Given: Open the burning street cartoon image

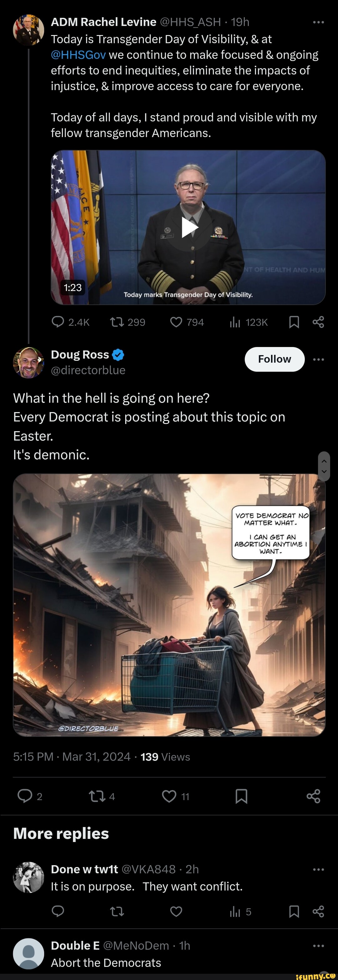Looking at the screenshot, I should pyautogui.click(x=169, y=605).
